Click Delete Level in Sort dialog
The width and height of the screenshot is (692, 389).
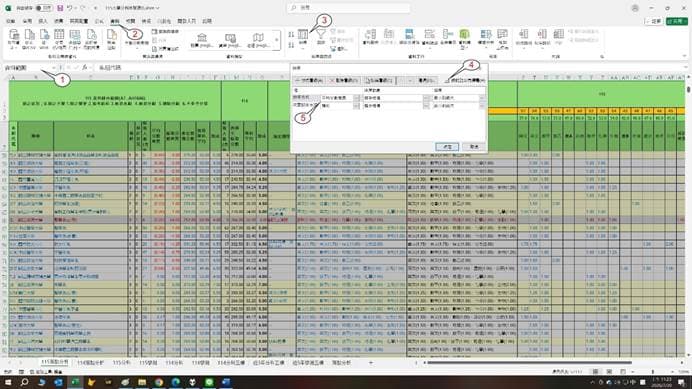(343, 80)
